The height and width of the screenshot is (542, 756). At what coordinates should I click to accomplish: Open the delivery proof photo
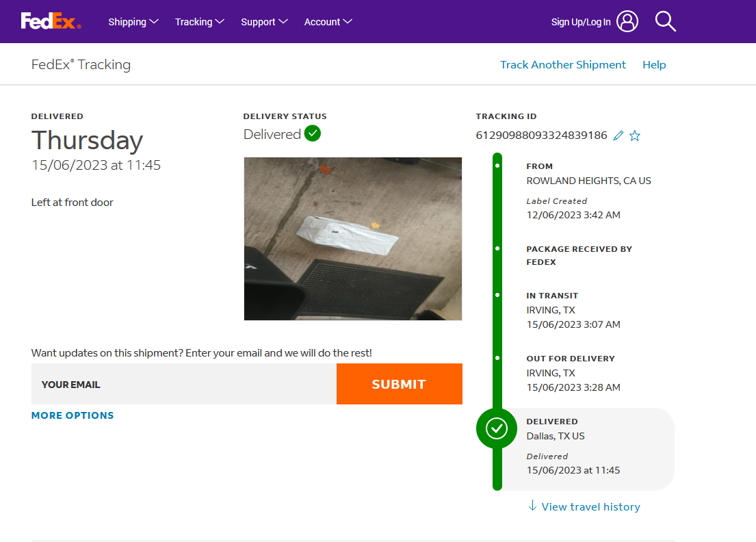(352, 238)
